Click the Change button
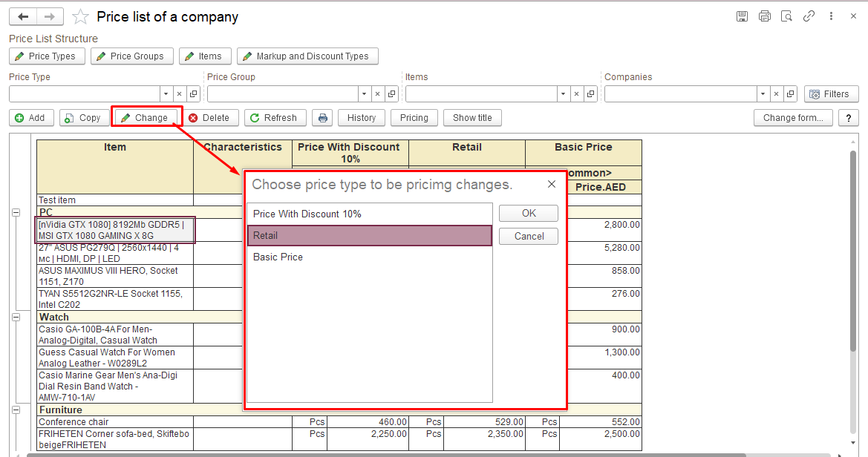This screenshot has height=457, width=868. coord(147,118)
